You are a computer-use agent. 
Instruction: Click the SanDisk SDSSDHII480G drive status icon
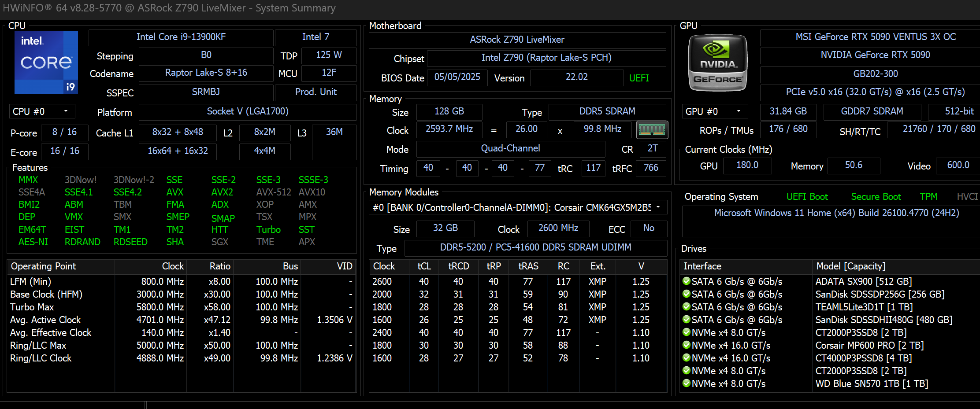[x=686, y=319]
